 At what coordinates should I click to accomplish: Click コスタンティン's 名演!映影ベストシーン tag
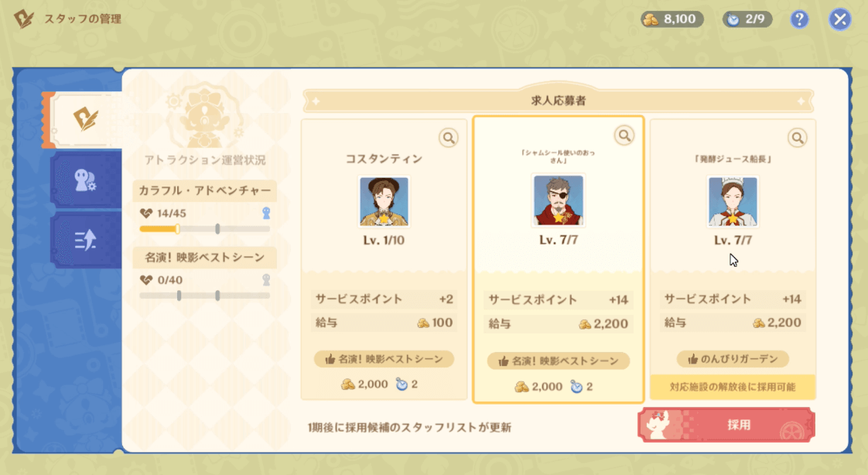384,359
